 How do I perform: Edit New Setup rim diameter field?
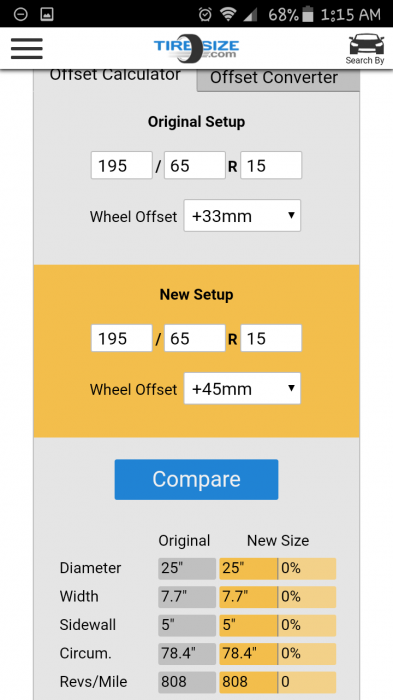coord(271,338)
